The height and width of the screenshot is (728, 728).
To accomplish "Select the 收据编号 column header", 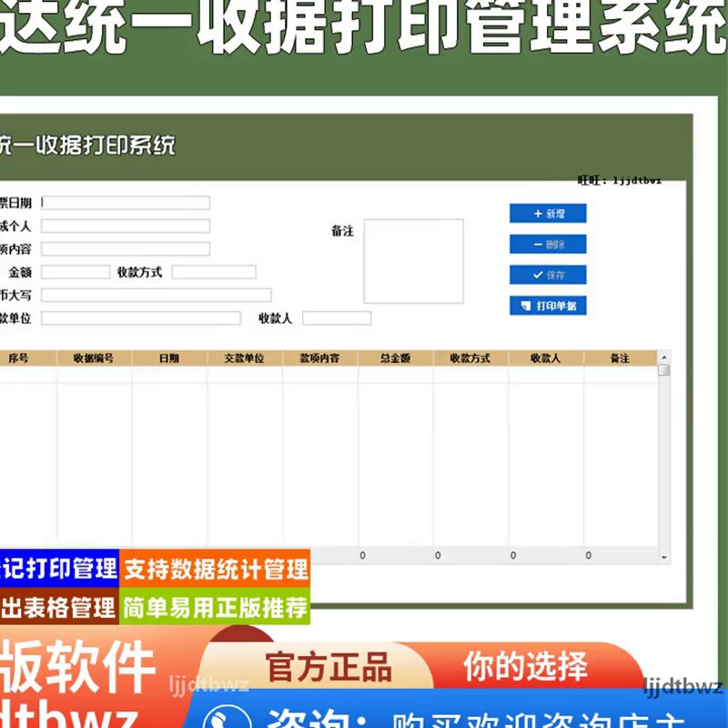I will tap(96, 359).
